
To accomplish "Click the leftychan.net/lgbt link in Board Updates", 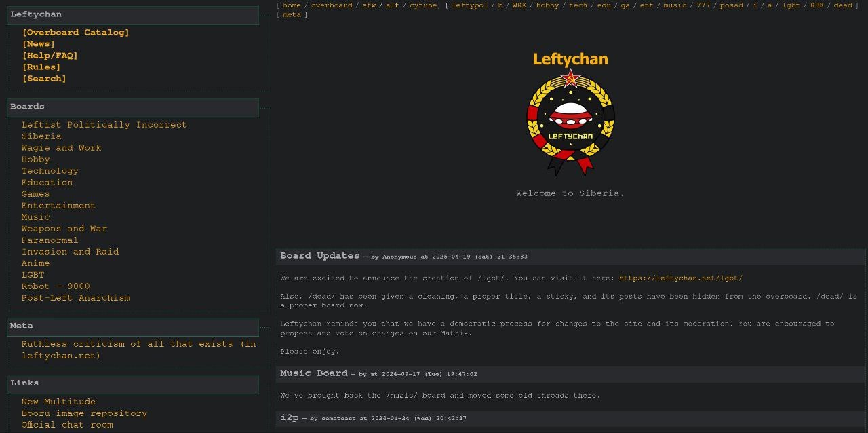I will click(x=682, y=278).
